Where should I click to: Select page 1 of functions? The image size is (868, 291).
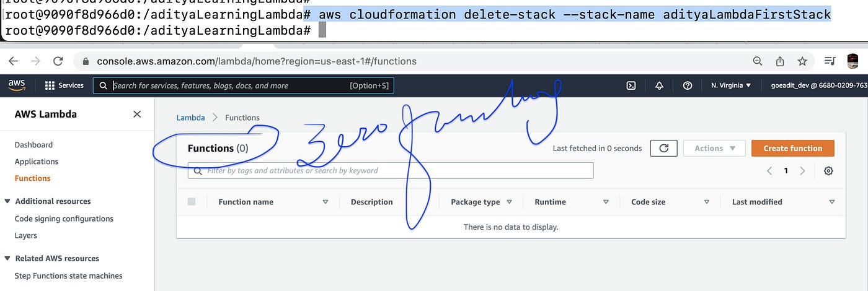click(x=786, y=171)
